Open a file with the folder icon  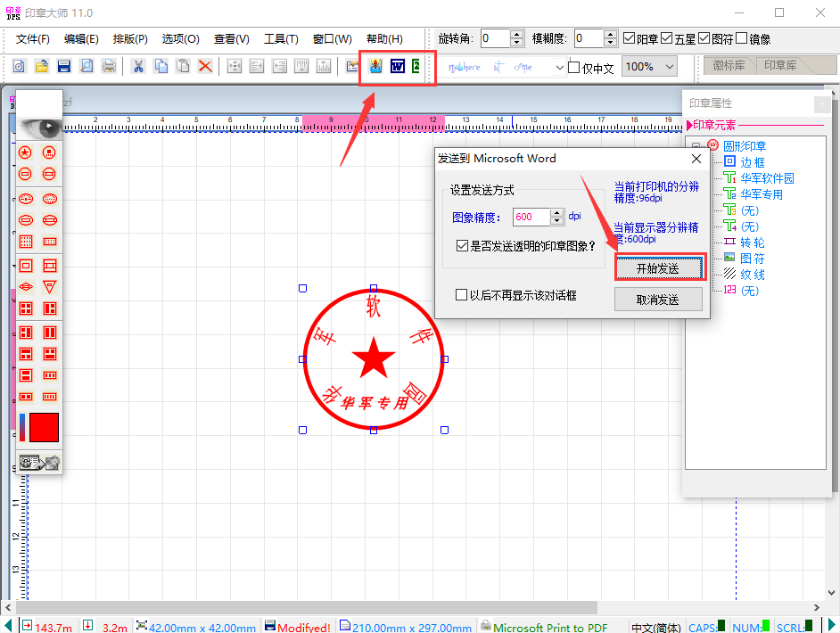[x=40, y=66]
